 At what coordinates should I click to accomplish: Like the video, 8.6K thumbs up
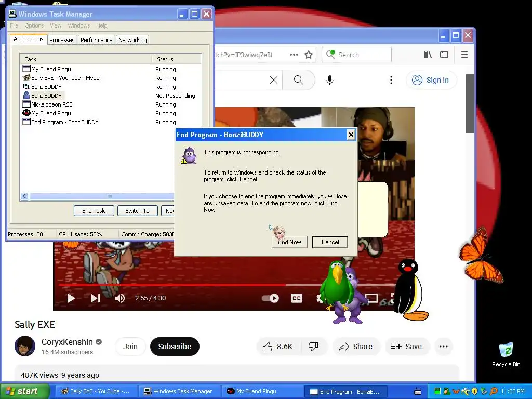[x=277, y=347]
